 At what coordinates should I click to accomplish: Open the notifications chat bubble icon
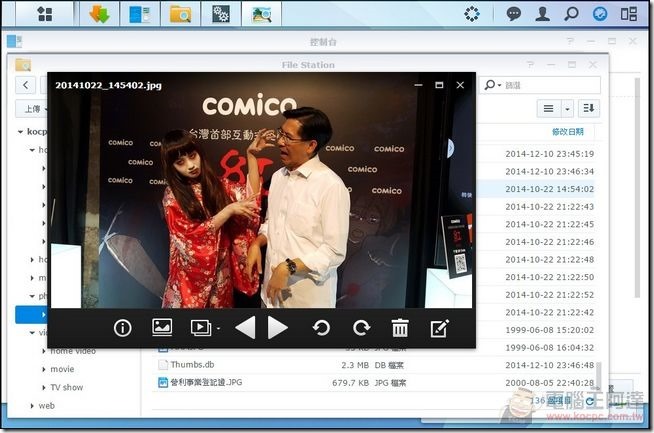(x=513, y=14)
